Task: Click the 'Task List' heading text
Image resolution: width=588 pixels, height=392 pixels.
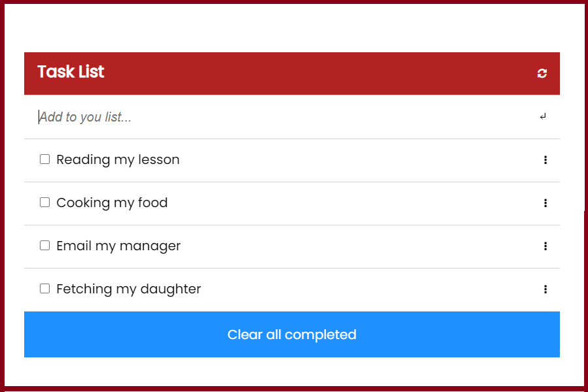Action: 71,72
